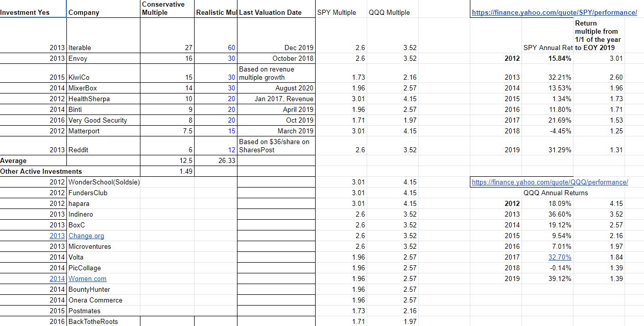Screen dimensions: 644x326
Task: Select the 'Other Active Investments' label
Action: click(x=41, y=171)
